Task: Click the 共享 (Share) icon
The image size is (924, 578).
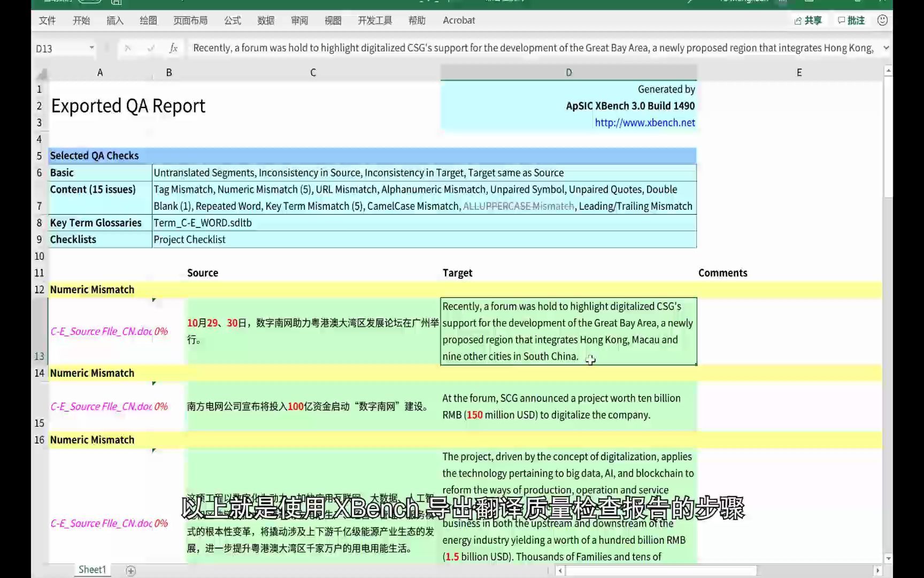Action: 807,20
